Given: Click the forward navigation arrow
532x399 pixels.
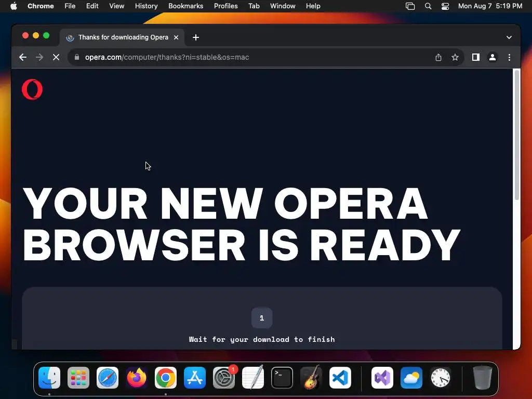Looking at the screenshot, I should 39,57.
